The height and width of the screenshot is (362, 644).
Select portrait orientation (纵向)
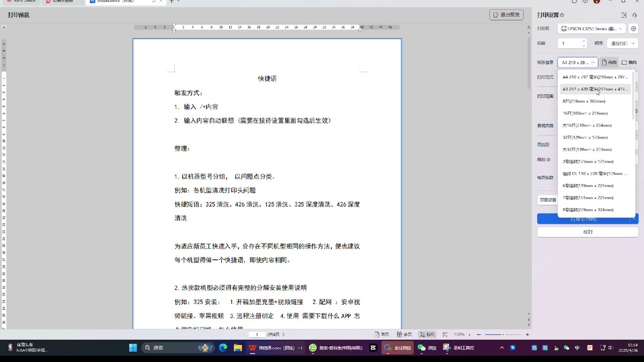610,62
